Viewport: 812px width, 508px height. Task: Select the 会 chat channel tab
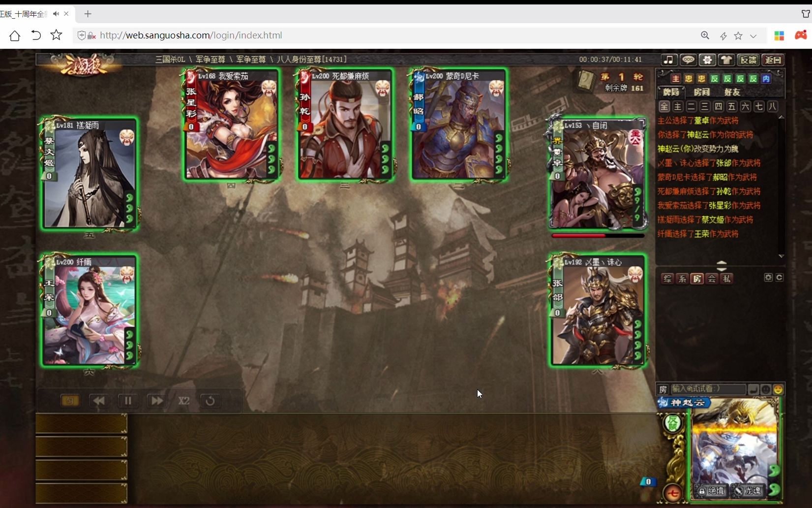click(712, 279)
